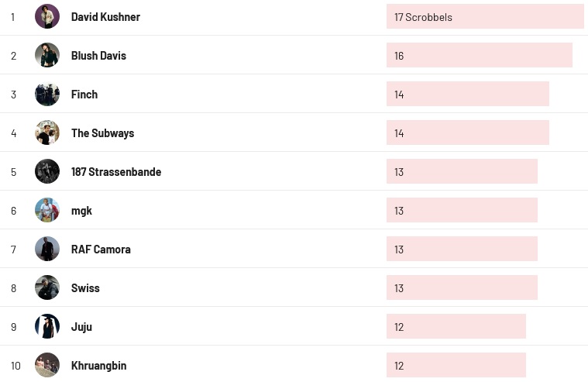
Task: Click David Kushner's artist avatar
Action: pos(47,16)
